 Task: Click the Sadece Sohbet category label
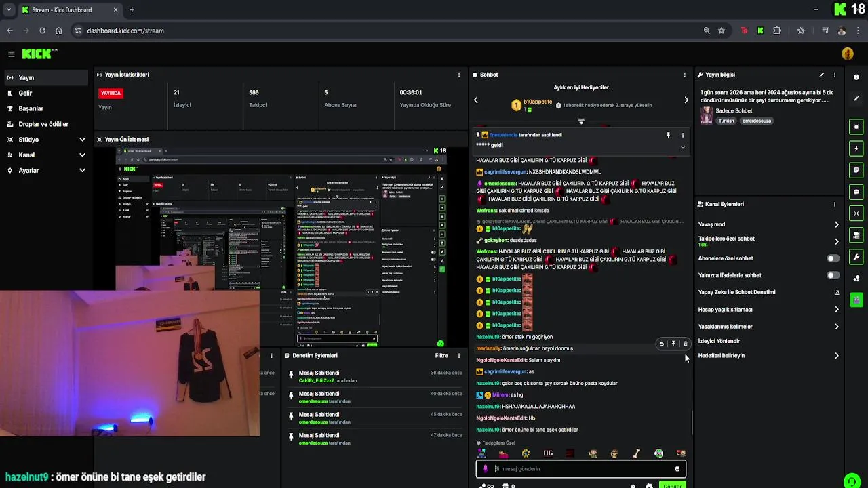pos(734,110)
